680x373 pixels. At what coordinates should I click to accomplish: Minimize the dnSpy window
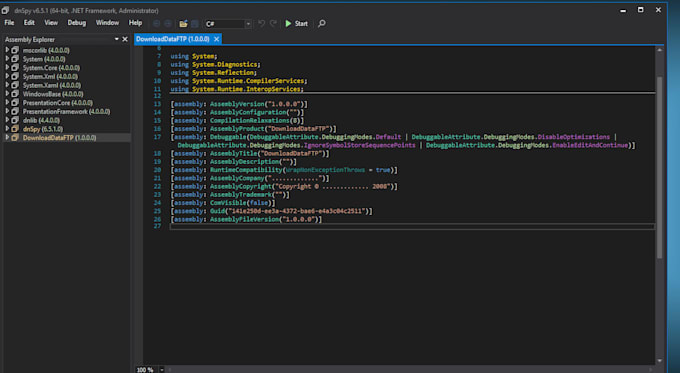(x=623, y=10)
